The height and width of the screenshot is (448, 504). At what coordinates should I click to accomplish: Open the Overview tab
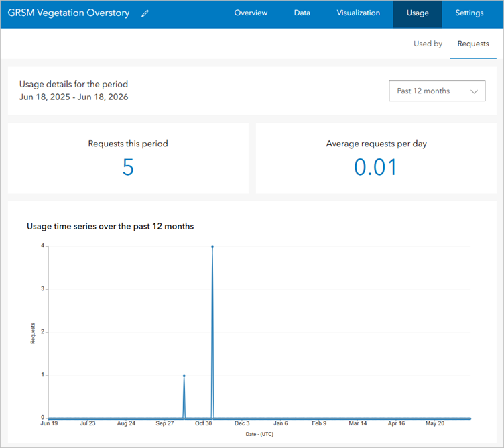pos(251,13)
